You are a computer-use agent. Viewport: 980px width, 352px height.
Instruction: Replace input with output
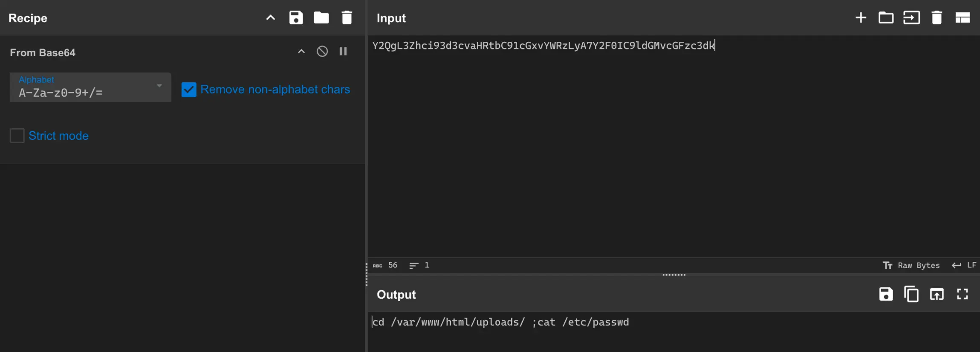point(937,294)
